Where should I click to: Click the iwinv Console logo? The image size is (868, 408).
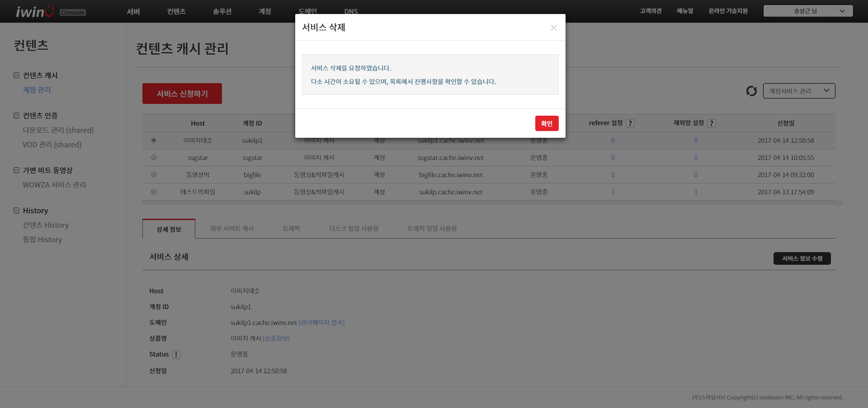(x=50, y=11)
